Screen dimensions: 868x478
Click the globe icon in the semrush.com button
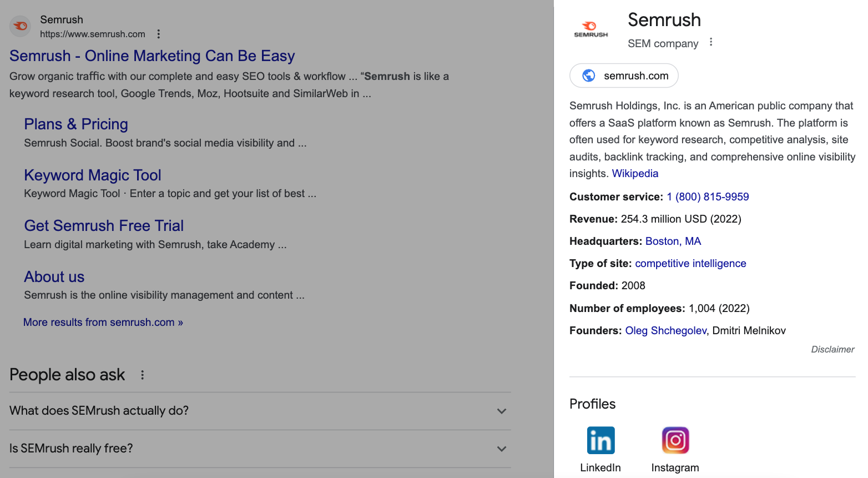(x=588, y=76)
